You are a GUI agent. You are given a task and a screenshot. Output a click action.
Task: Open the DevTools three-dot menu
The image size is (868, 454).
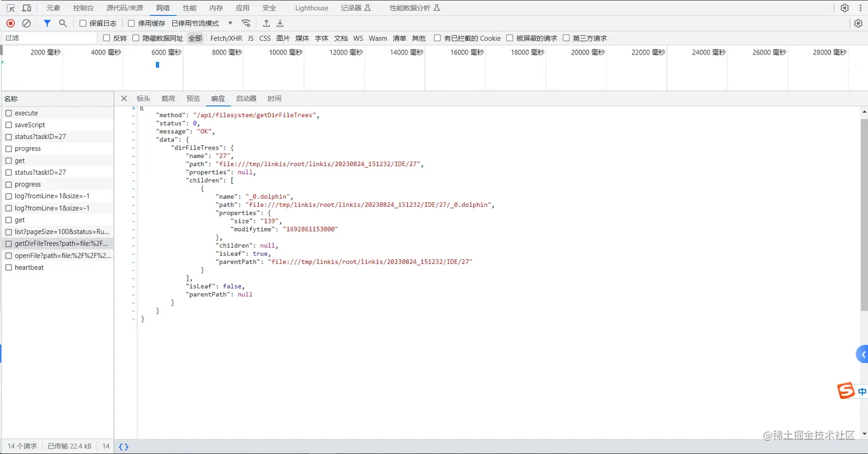tap(859, 8)
